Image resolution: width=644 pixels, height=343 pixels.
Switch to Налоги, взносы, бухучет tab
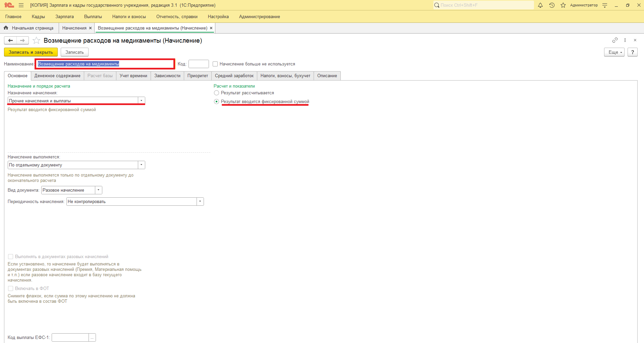point(285,76)
